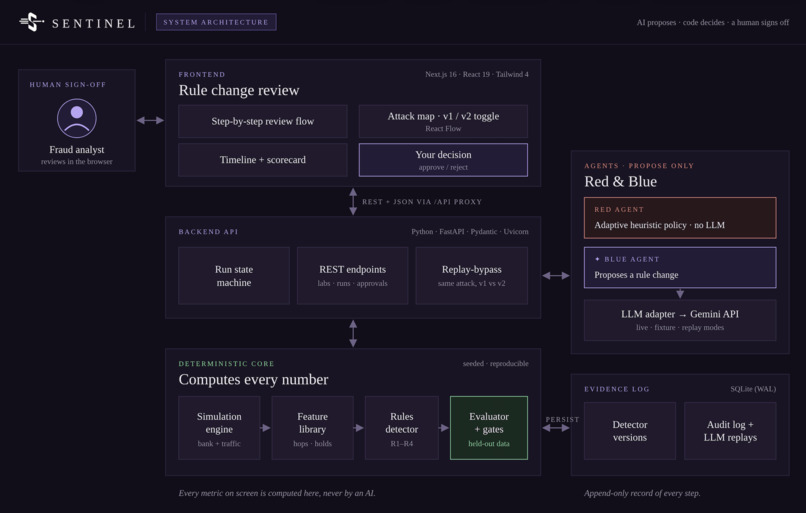
Task: Click the Rules detector R1–R4 box
Action: point(401,428)
